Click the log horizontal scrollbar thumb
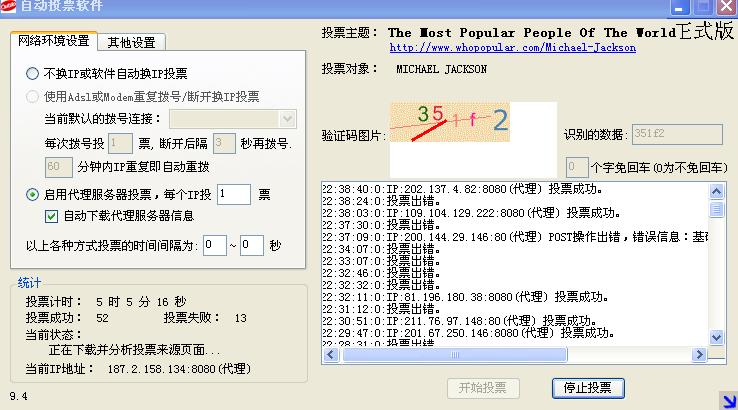Viewport: 738px width, 410px height. 455,354
